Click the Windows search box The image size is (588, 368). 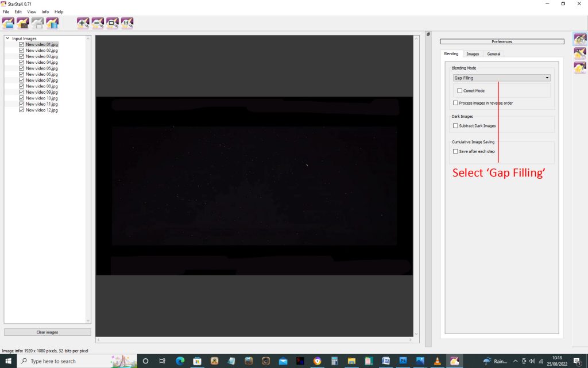(x=77, y=361)
